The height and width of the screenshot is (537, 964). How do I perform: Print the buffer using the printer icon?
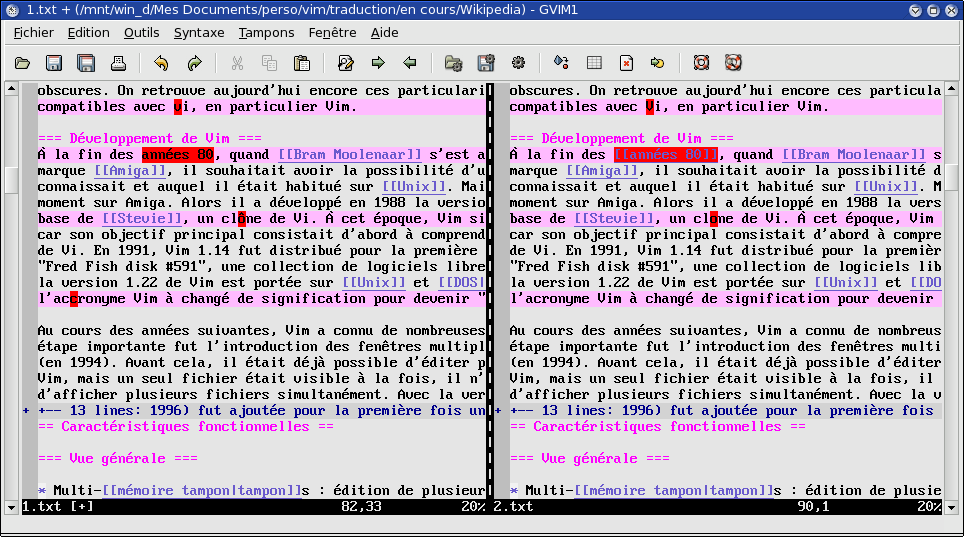[x=118, y=63]
